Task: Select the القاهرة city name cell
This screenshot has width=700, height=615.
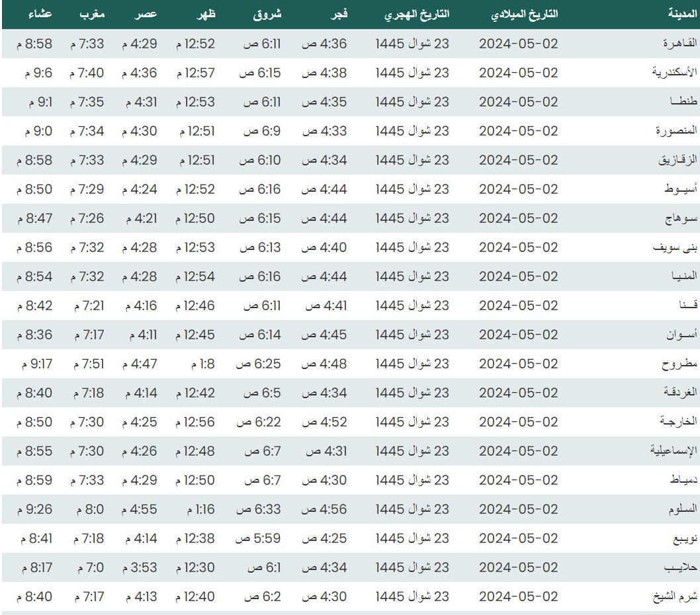Action: (680, 44)
